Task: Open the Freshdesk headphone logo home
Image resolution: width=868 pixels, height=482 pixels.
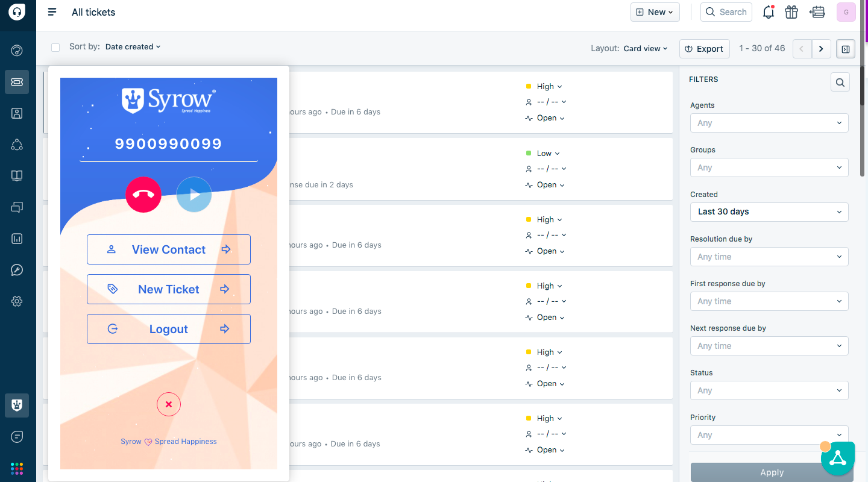Action: click(17, 11)
